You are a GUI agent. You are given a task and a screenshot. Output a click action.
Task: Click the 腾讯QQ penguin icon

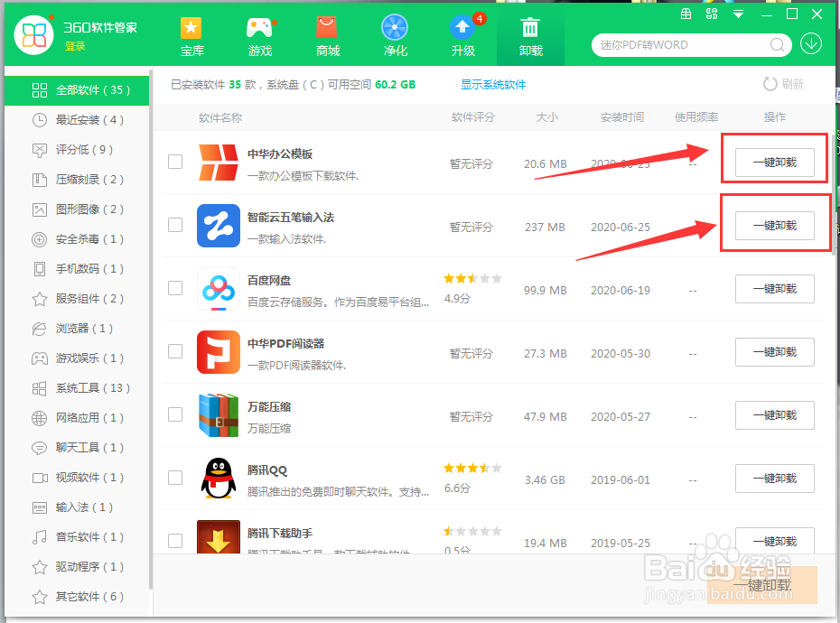[218, 479]
